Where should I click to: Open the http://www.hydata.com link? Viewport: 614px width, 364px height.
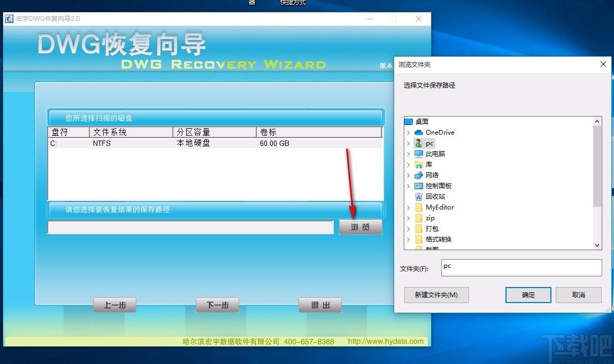point(386,342)
